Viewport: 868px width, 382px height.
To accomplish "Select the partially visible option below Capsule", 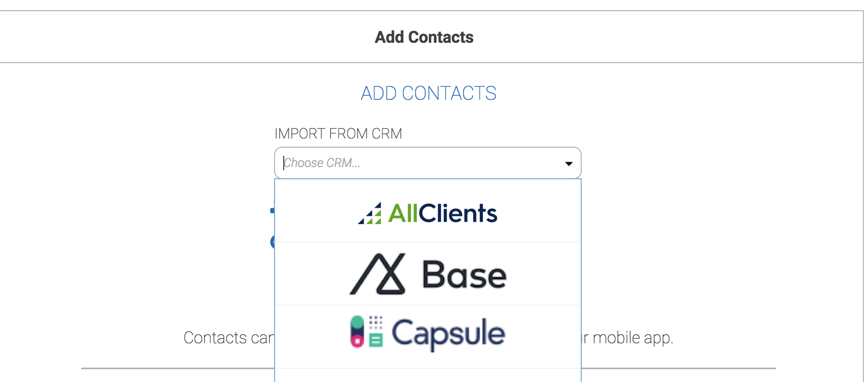I will coord(428,375).
